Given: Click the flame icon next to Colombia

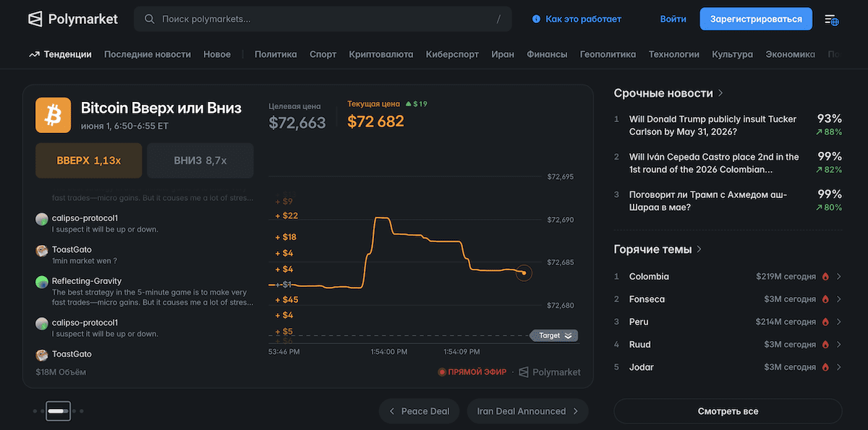Looking at the screenshot, I should pos(825,276).
